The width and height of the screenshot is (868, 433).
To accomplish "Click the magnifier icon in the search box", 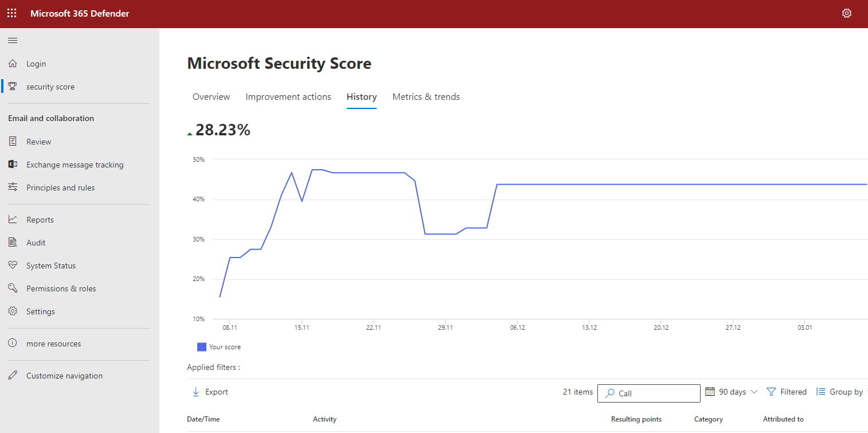I will pyautogui.click(x=610, y=393).
